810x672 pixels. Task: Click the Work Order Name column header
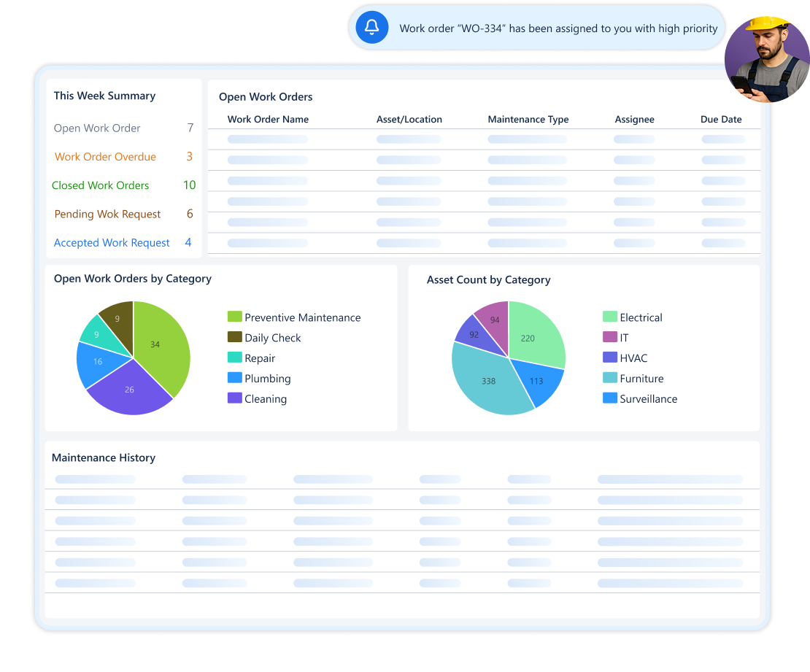point(268,120)
